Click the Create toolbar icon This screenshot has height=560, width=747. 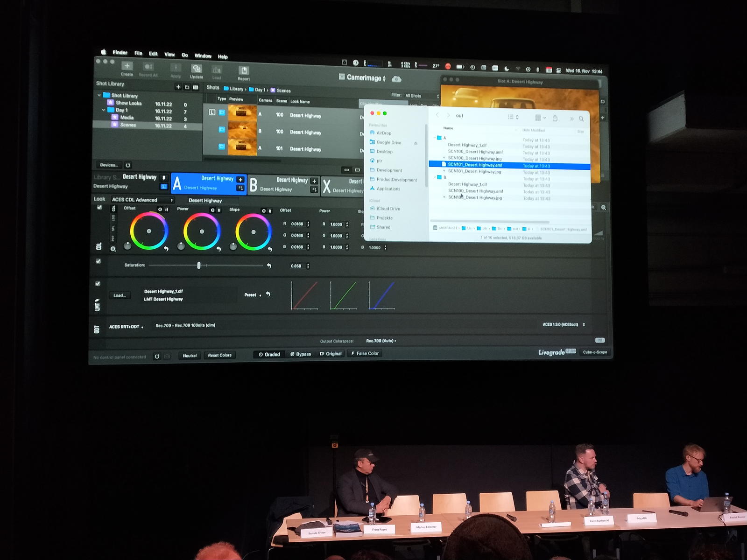(127, 66)
